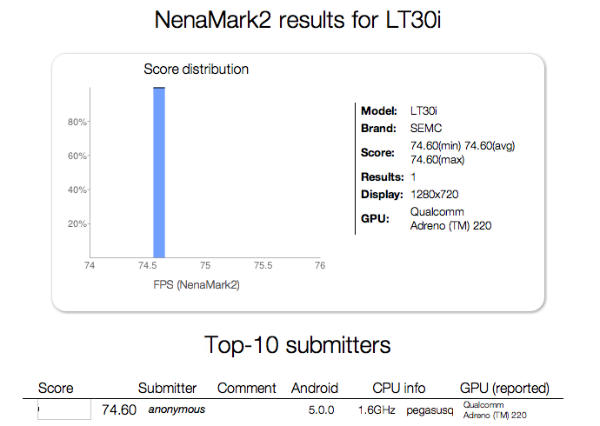Click the pegasusq CPU governor text
The width and height of the screenshot is (600, 426).
tap(424, 410)
